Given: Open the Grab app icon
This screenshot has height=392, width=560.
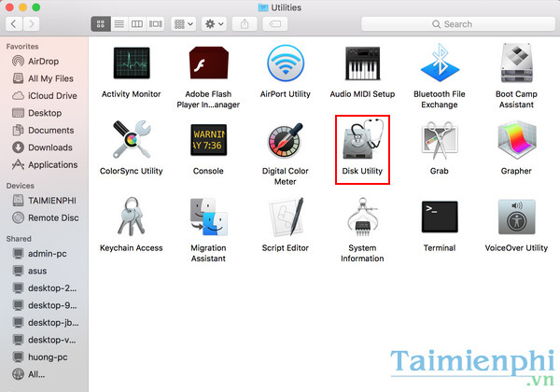Looking at the screenshot, I should pos(440,140).
